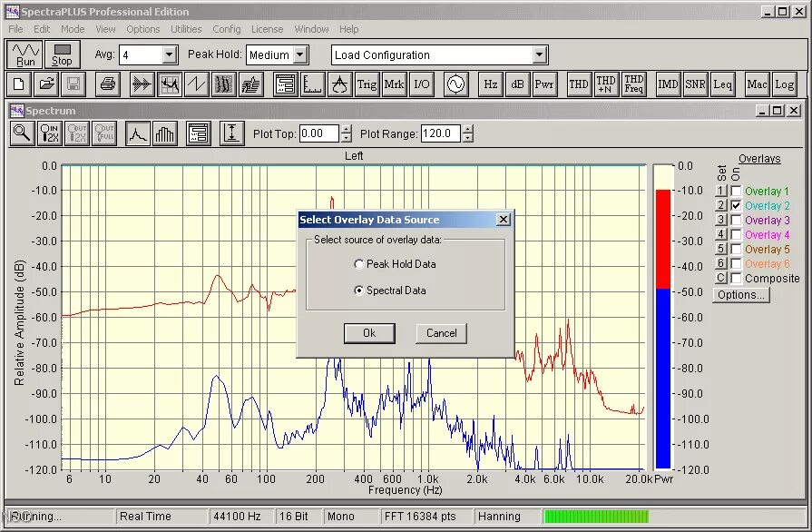Open a file using the folder icon

click(x=46, y=84)
